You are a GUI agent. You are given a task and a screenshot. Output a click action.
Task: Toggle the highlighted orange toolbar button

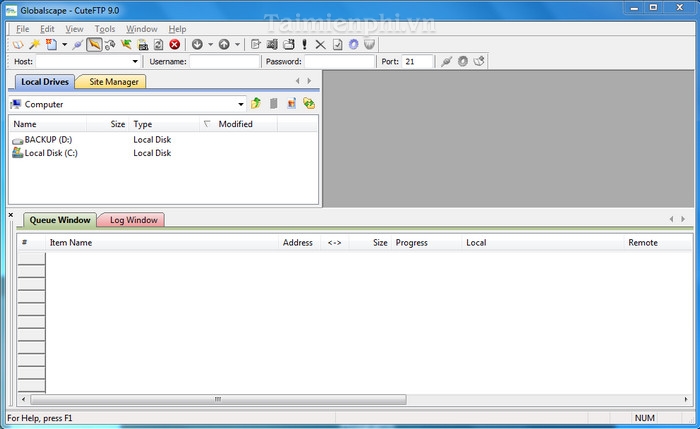pyautogui.click(x=94, y=45)
